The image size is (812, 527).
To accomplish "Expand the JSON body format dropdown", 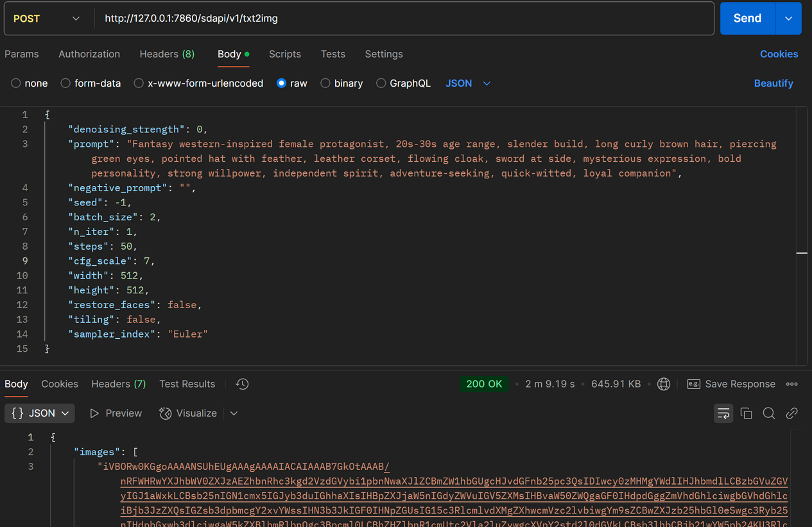I will (468, 83).
